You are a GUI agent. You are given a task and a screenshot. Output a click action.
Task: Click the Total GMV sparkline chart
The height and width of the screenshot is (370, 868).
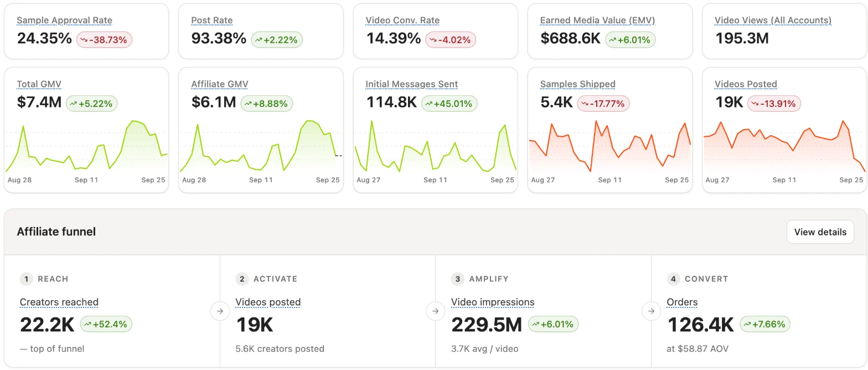[x=86, y=146]
